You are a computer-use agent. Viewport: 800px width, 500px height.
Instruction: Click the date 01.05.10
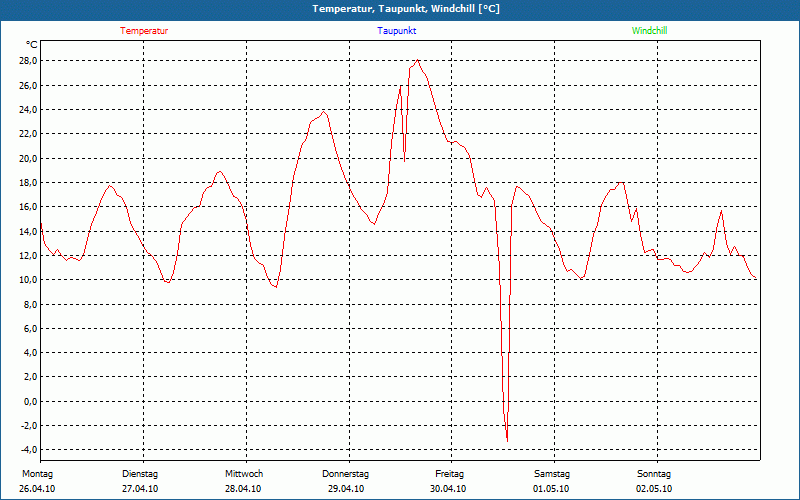click(x=551, y=489)
